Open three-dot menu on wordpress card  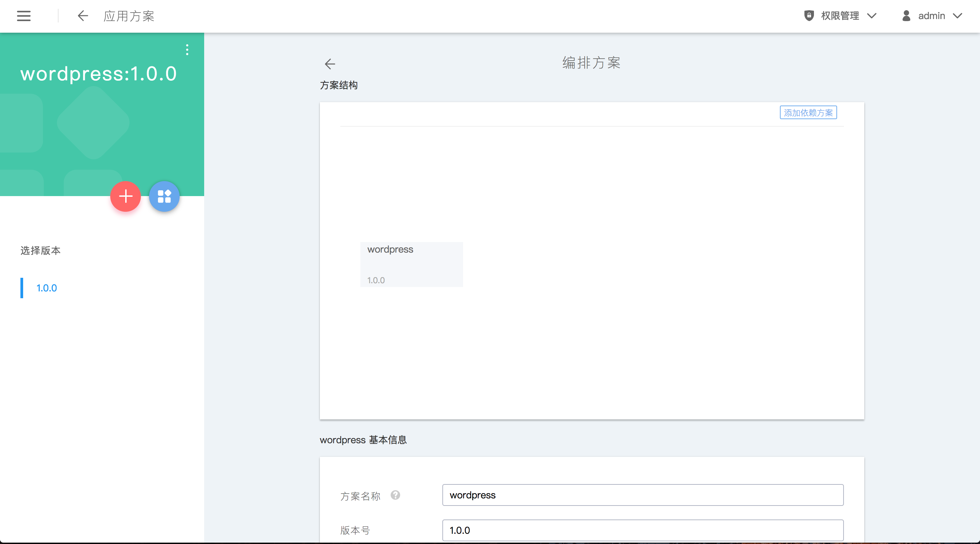[187, 50]
